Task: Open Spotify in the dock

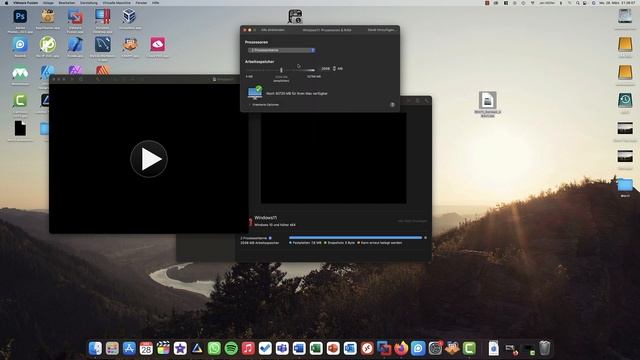Action: 231,348
